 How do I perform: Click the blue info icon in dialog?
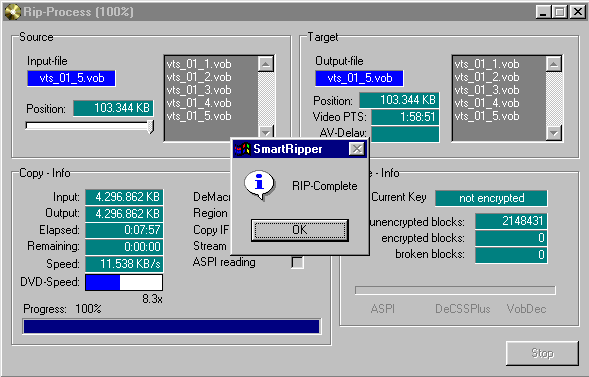pos(259,184)
